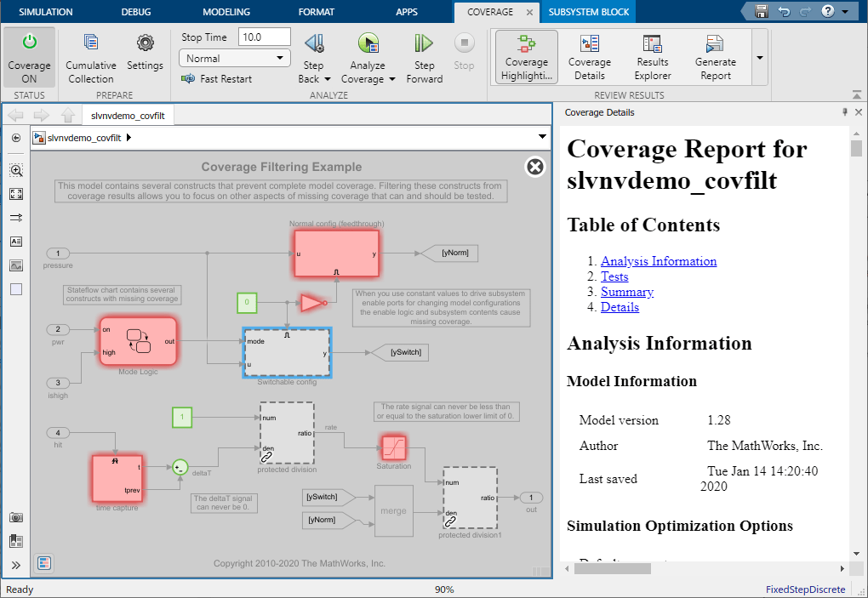Viewport: 868px width, 598px height.
Task: Select the Zoom tool in the palette
Action: click(x=15, y=169)
